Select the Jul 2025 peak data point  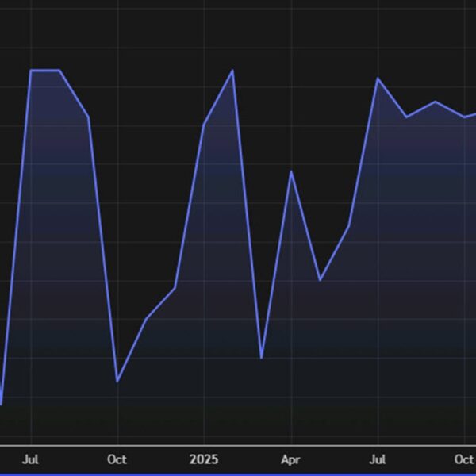pyautogui.click(x=378, y=79)
